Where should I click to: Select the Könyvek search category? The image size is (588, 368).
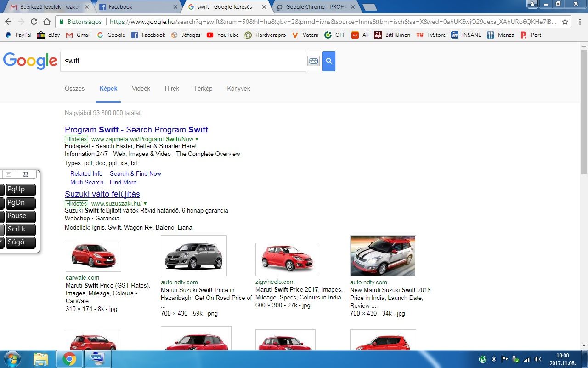tap(238, 88)
